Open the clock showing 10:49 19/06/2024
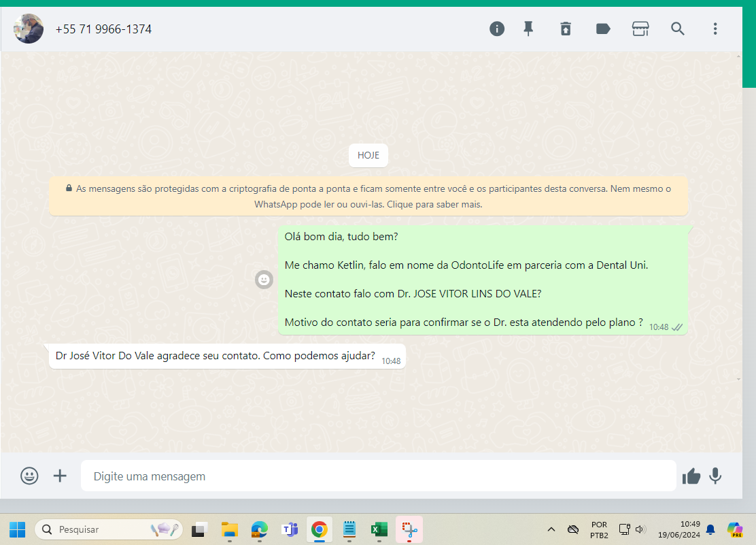Image resolution: width=756 pixels, height=545 pixels. (x=679, y=529)
